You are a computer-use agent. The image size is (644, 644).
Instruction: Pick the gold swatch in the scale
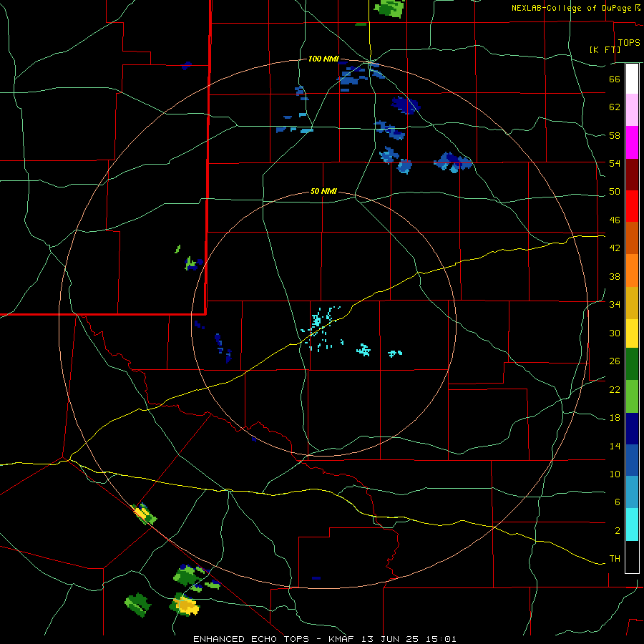coord(632,303)
